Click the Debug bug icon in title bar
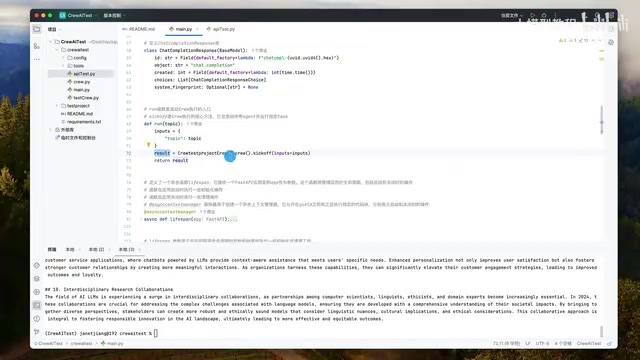This screenshot has height=360, width=640. tap(544, 15)
